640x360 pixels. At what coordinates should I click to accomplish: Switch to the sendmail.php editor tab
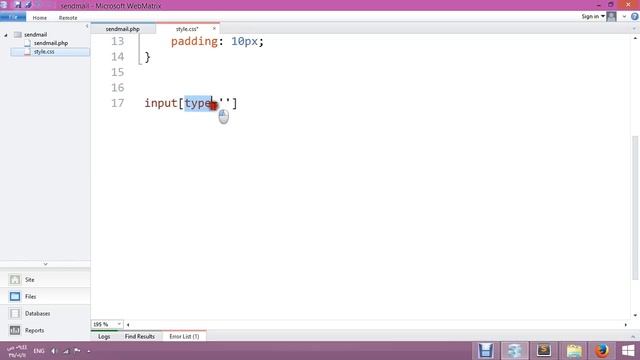pyautogui.click(x=122, y=29)
